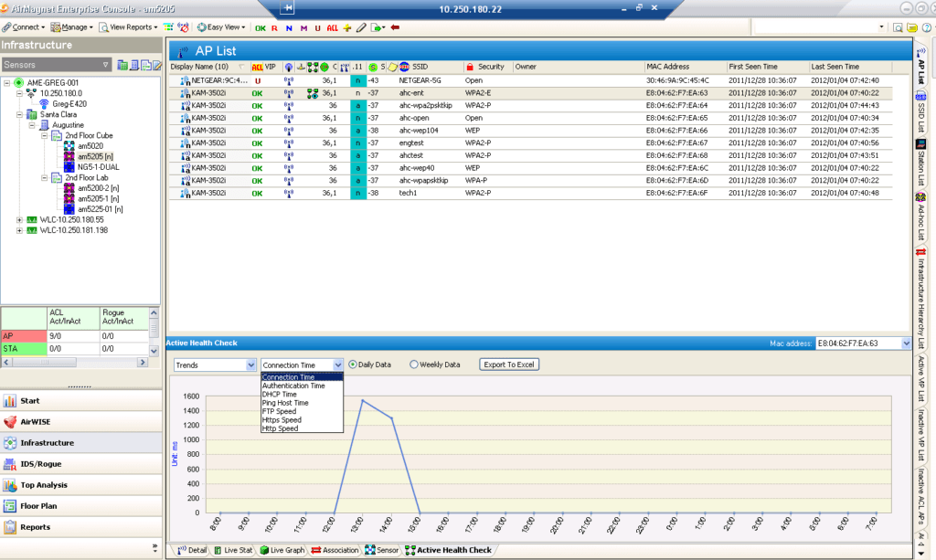Click the search icon at top right
This screenshot has height=560, width=936.
click(x=898, y=27)
